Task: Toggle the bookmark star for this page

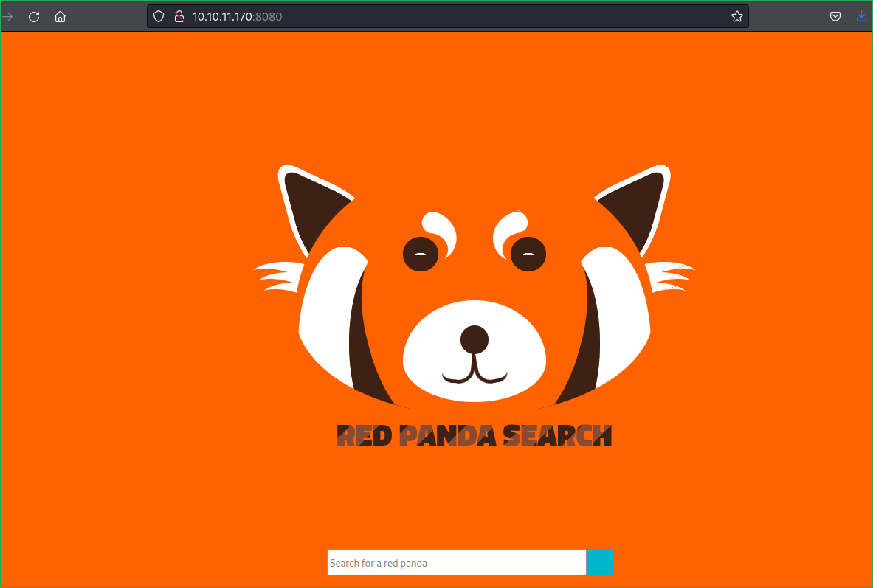Action: pos(736,16)
